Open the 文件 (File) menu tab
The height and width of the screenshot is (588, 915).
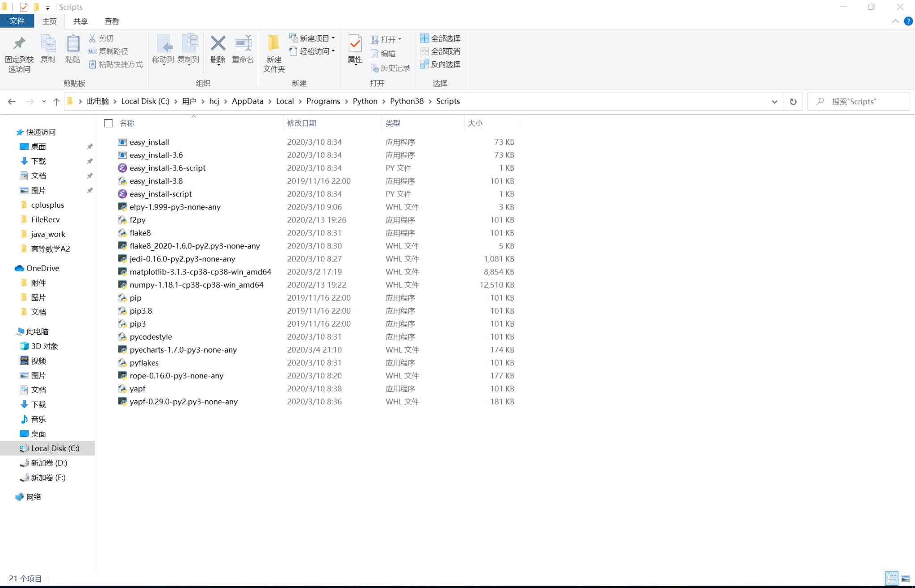tap(17, 21)
